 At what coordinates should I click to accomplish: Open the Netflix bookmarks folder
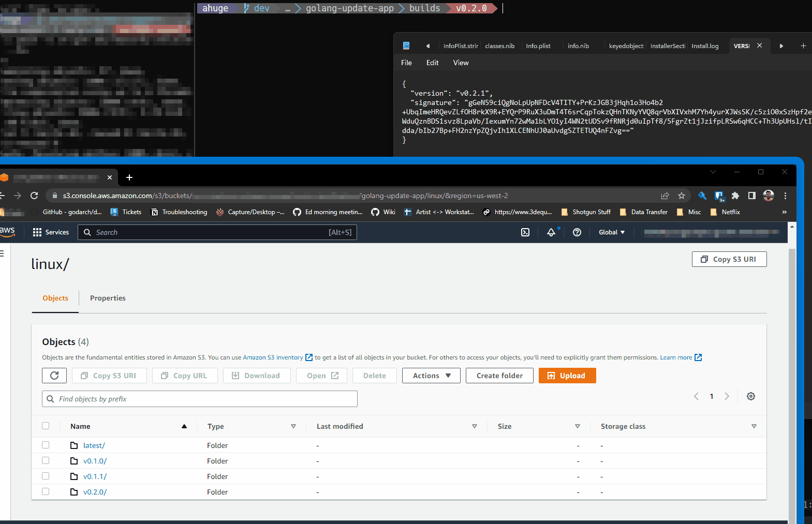(725, 212)
